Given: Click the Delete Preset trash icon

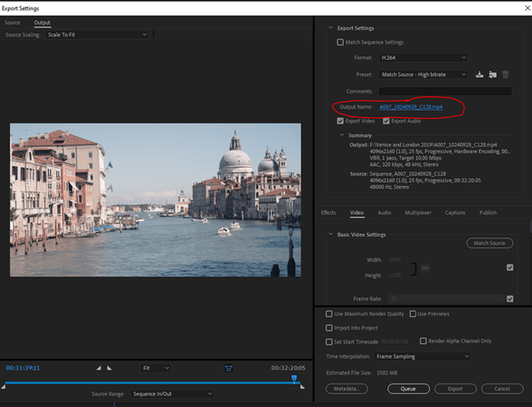Looking at the screenshot, I should coord(505,74).
